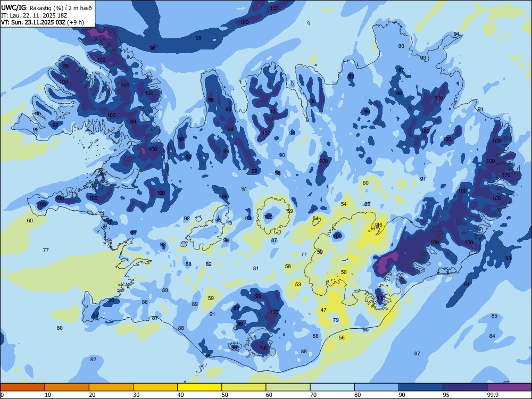The width and height of the screenshot is (532, 399).
Task: Click the humidity value '56' near the south coast
Action: tap(342, 338)
